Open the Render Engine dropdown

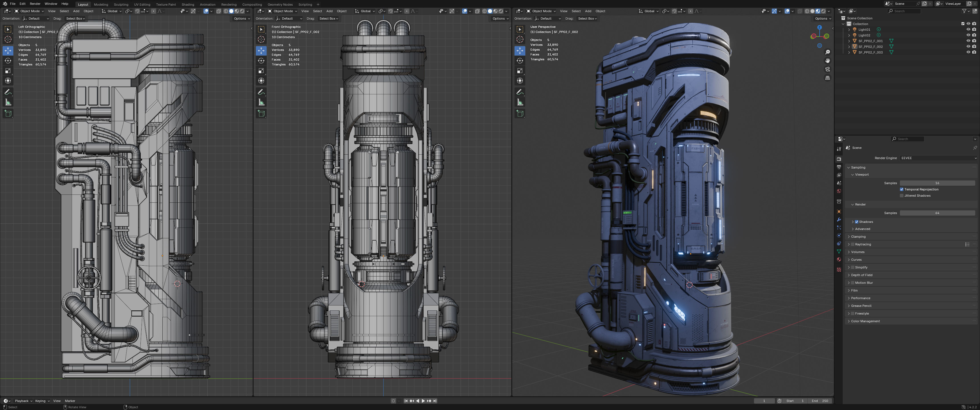[937, 158]
